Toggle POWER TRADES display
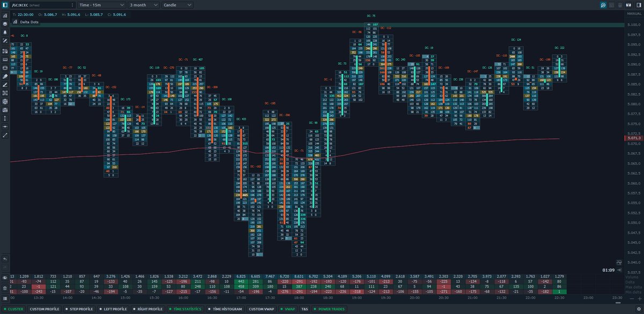Screen dimensions: 644x314 pyautogui.click(x=330, y=309)
